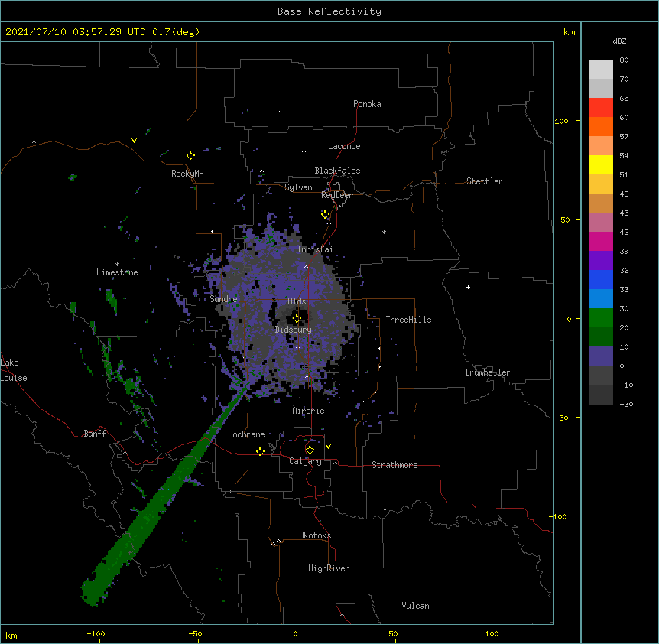Click the 50 tick on the right axis
659x644 pixels.
[565, 220]
